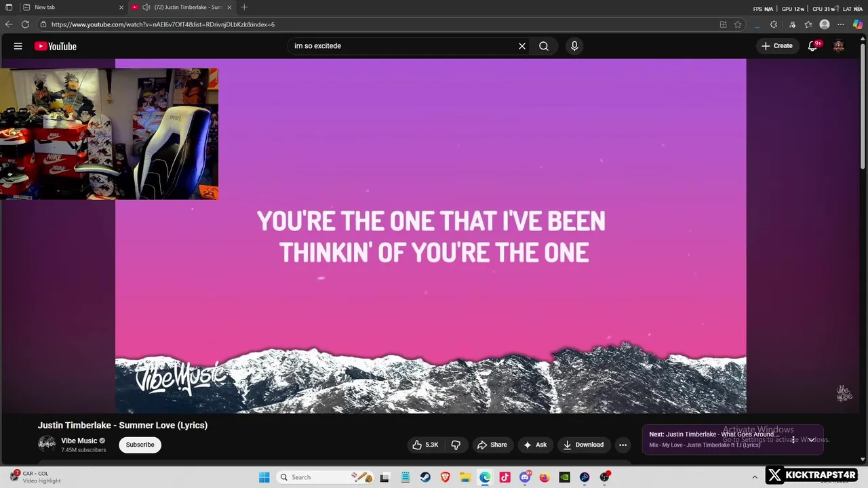This screenshot has width=868, height=488.
Task: Open the CAR - COL video highlight widget
Action: 35,477
